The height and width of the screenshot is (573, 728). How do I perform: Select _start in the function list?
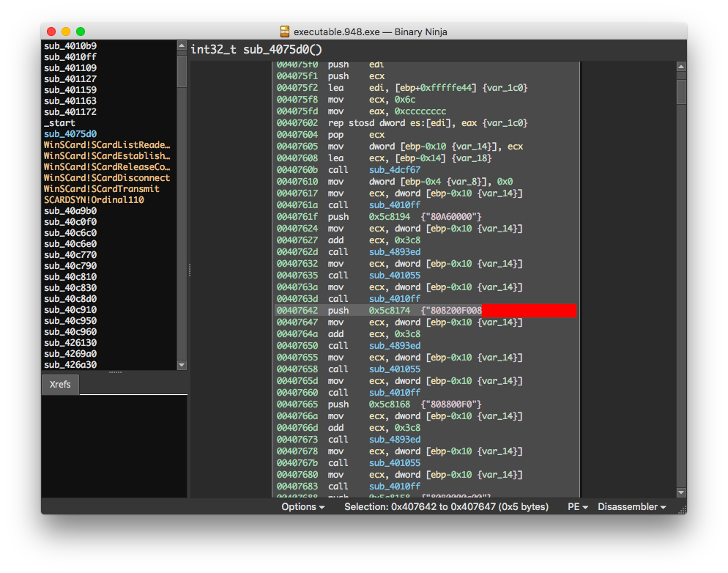(x=59, y=123)
